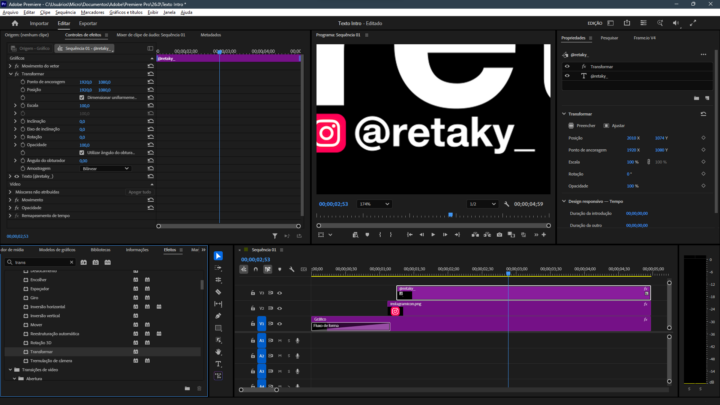
Task: Select the Type text tool
Action: pyautogui.click(x=218, y=364)
